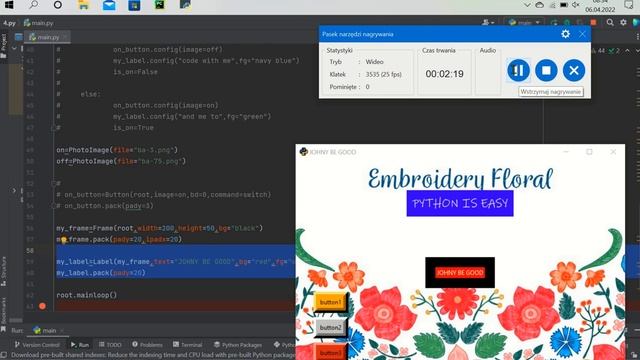Open the Python Packages tool window
Screen dimensions: 640x360
(238, 345)
